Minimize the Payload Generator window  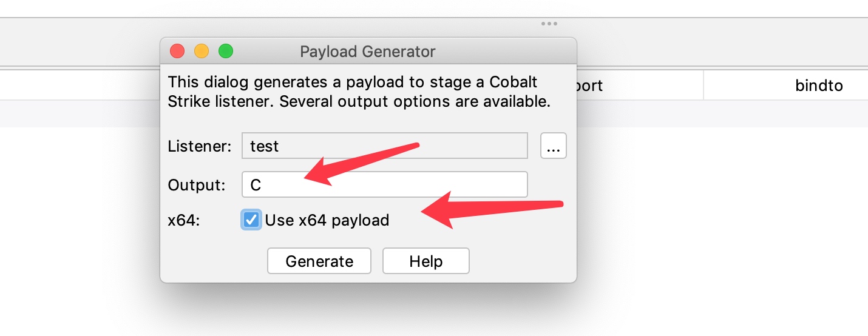click(202, 52)
